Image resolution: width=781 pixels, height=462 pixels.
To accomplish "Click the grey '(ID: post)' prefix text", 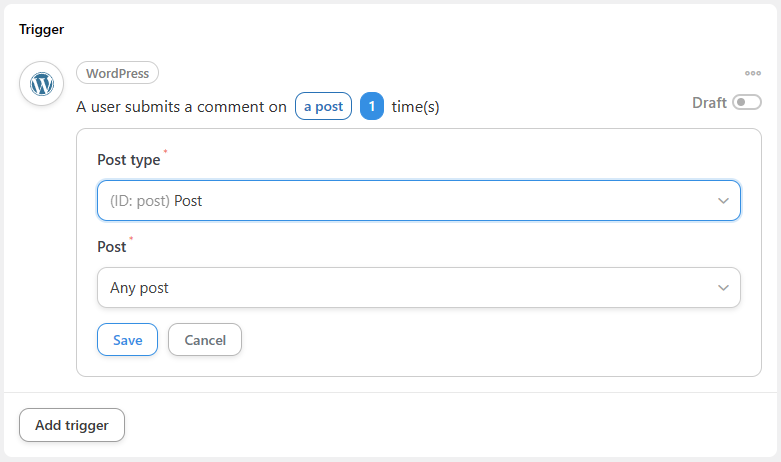I will point(140,201).
